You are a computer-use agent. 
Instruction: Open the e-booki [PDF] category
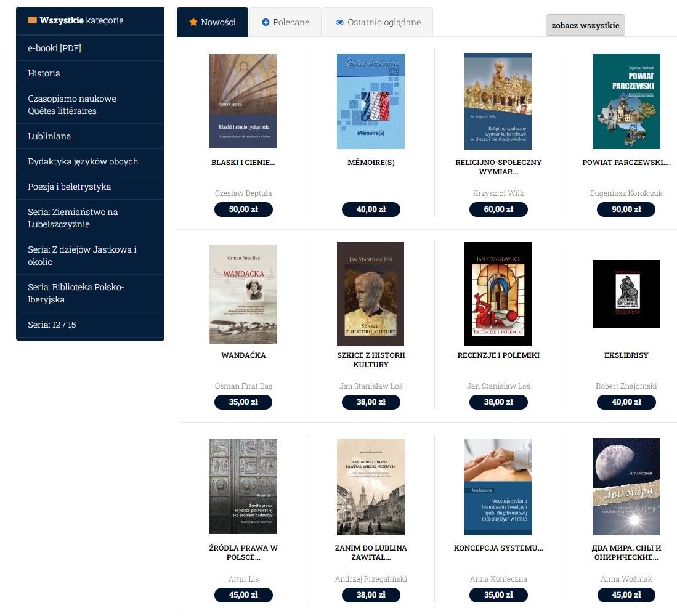(90, 48)
